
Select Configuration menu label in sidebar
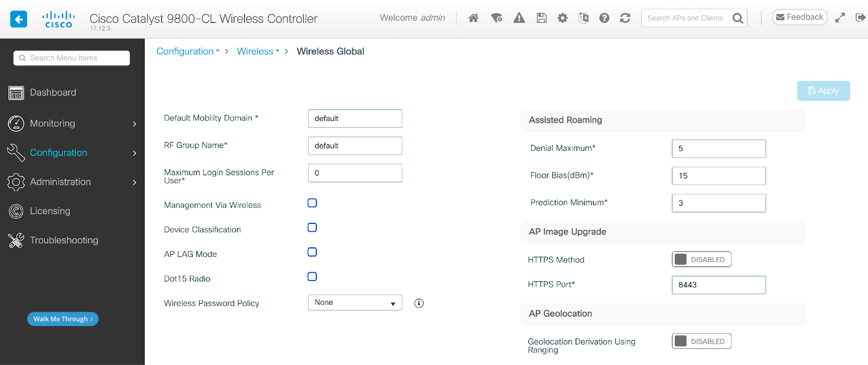(59, 153)
